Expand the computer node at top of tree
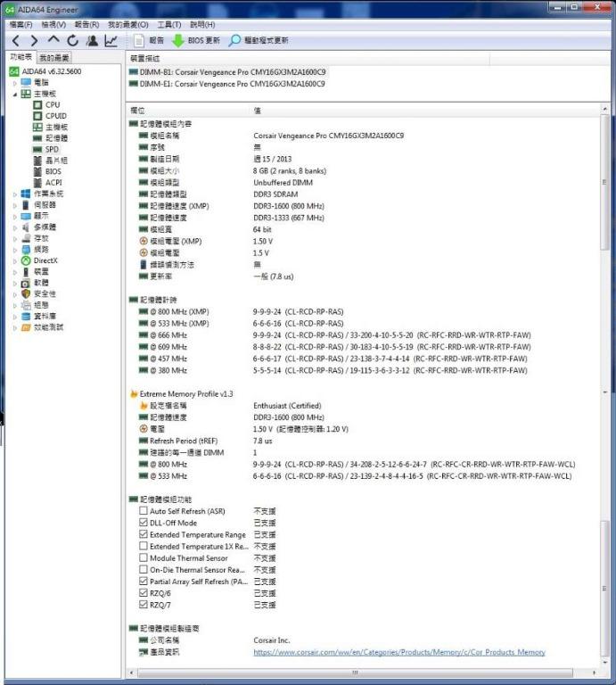 [15, 83]
